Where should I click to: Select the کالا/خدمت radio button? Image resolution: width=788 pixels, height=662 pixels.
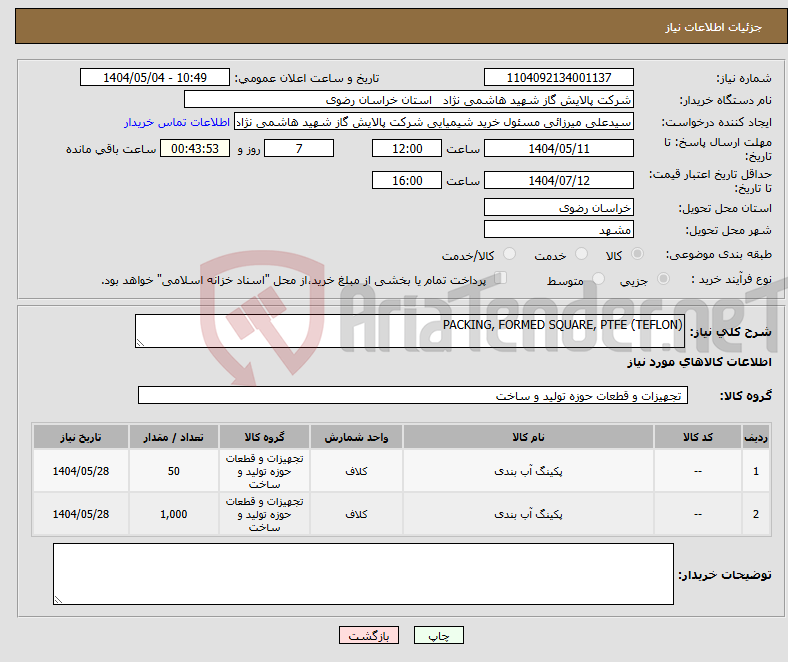(x=509, y=254)
